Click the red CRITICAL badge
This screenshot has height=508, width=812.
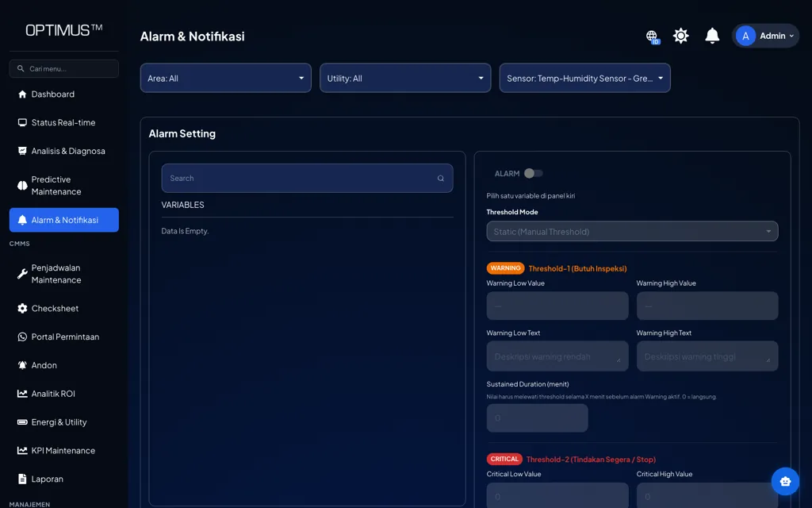click(504, 460)
